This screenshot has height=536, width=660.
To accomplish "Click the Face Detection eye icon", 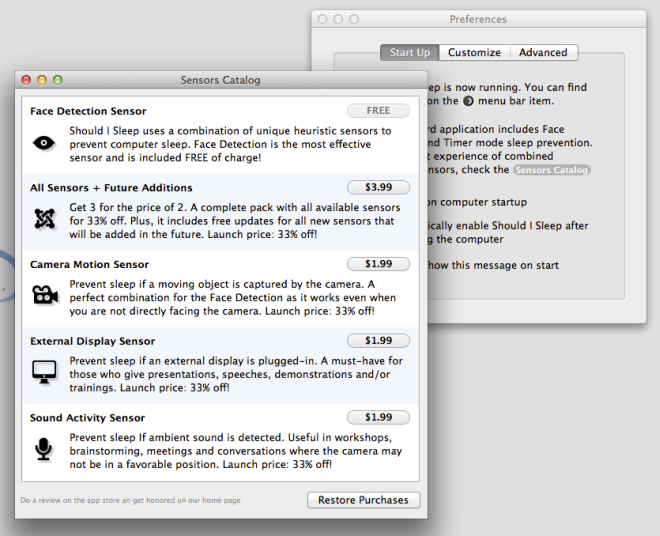I will pyautogui.click(x=44, y=143).
